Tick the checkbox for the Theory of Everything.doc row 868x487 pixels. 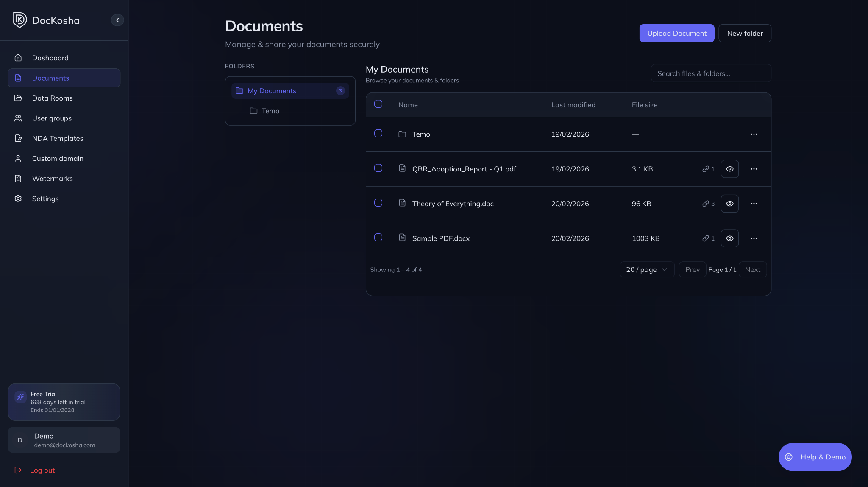coord(378,203)
